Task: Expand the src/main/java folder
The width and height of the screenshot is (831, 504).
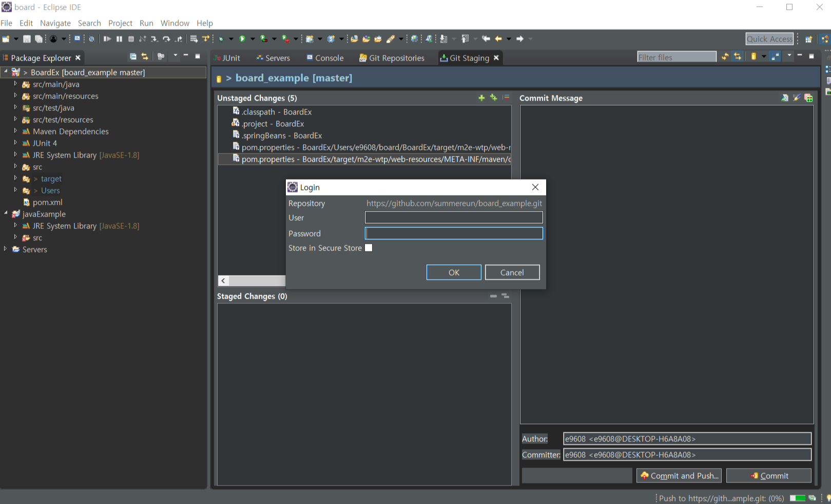Action: [x=15, y=84]
